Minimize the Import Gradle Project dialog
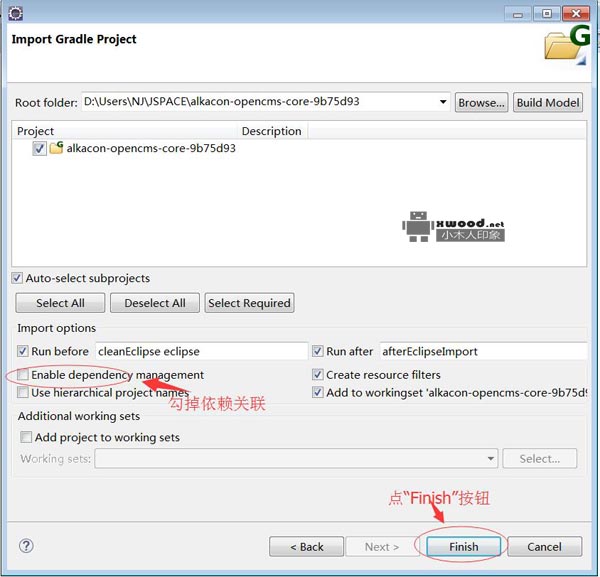The image size is (600, 577). click(518, 14)
